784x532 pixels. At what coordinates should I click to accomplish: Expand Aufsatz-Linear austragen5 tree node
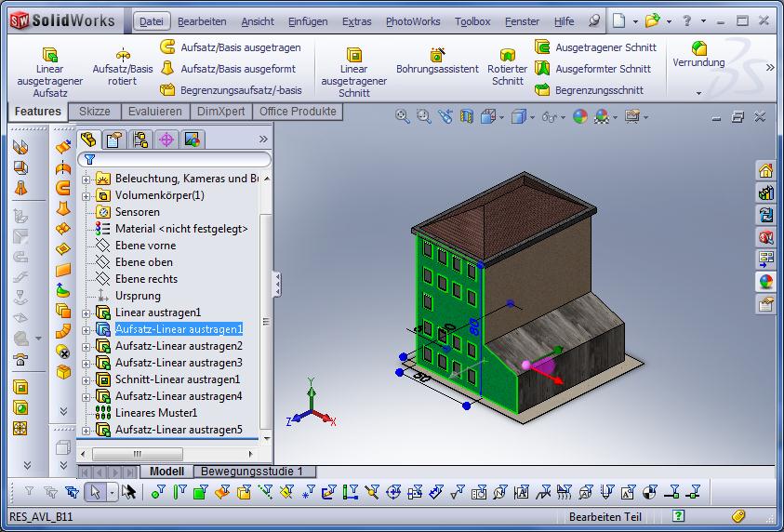tap(86, 430)
